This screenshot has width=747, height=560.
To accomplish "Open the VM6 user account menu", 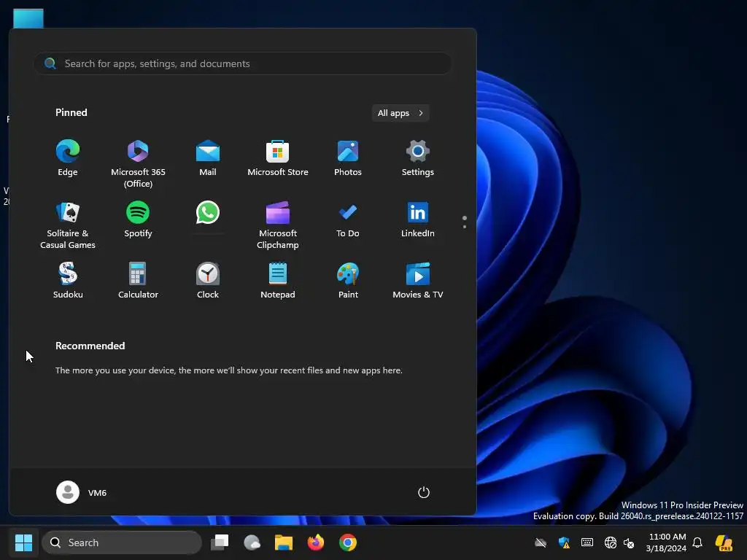I will click(82, 492).
